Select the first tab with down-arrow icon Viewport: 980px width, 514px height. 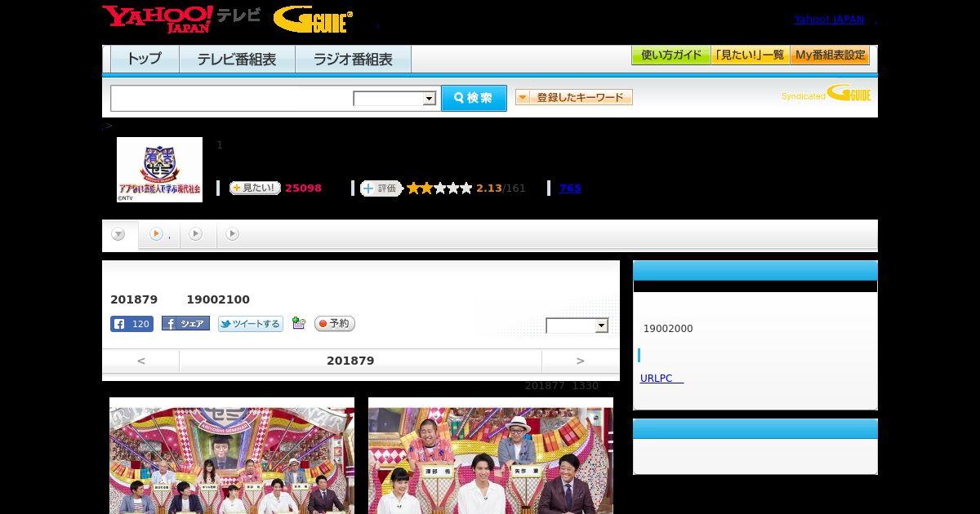[x=119, y=234]
